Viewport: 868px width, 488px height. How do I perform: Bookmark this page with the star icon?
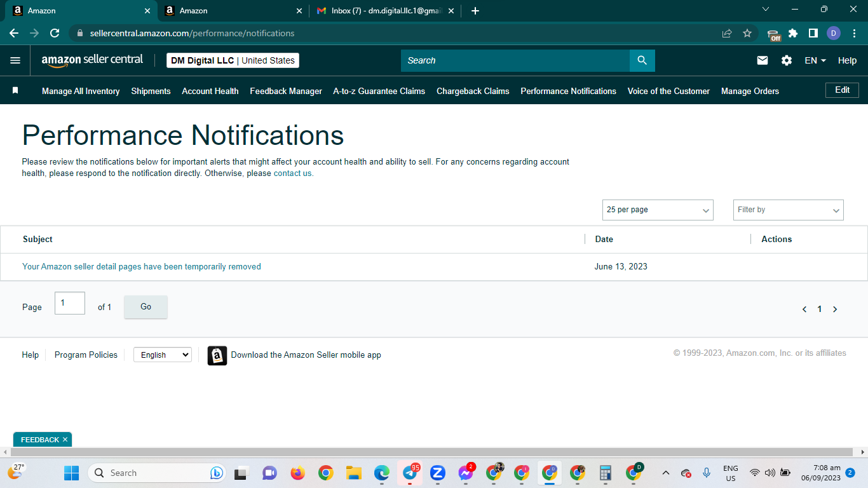coord(747,33)
